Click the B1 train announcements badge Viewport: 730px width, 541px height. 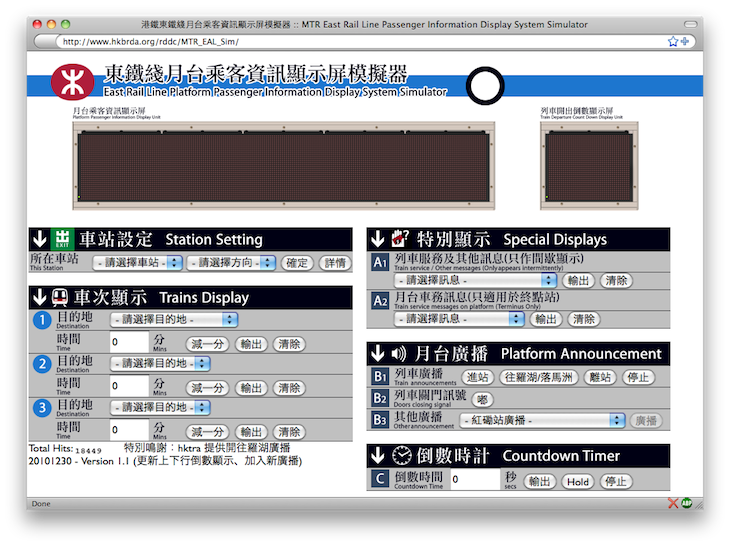point(380,376)
